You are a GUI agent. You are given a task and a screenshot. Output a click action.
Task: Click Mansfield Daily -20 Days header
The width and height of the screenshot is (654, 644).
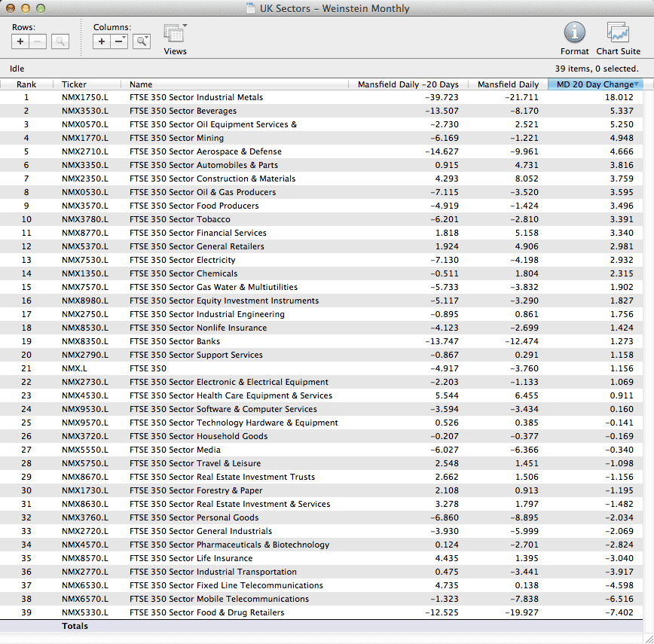[x=408, y=84]
